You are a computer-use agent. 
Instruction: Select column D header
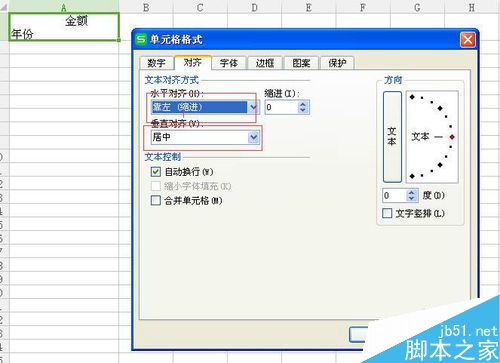(254, 7)
